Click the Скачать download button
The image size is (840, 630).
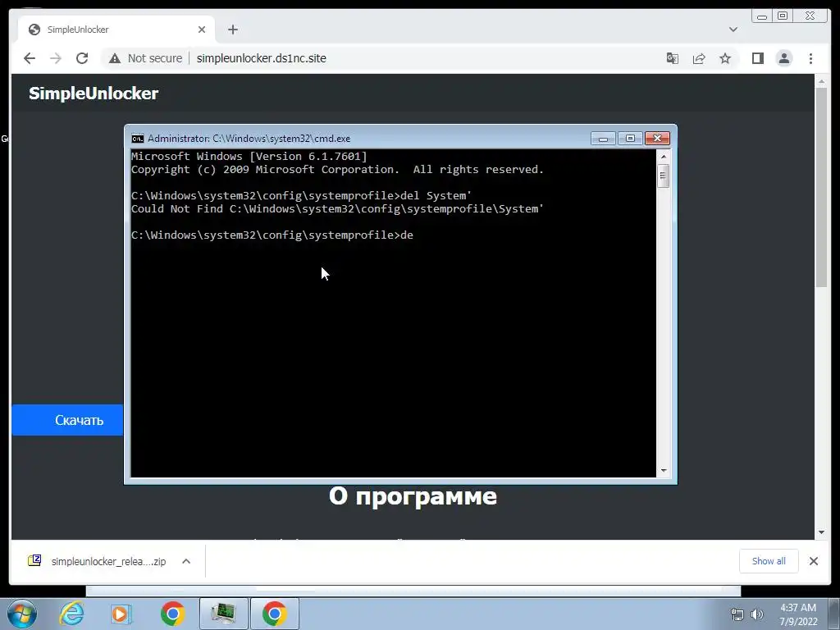point(67,420)
